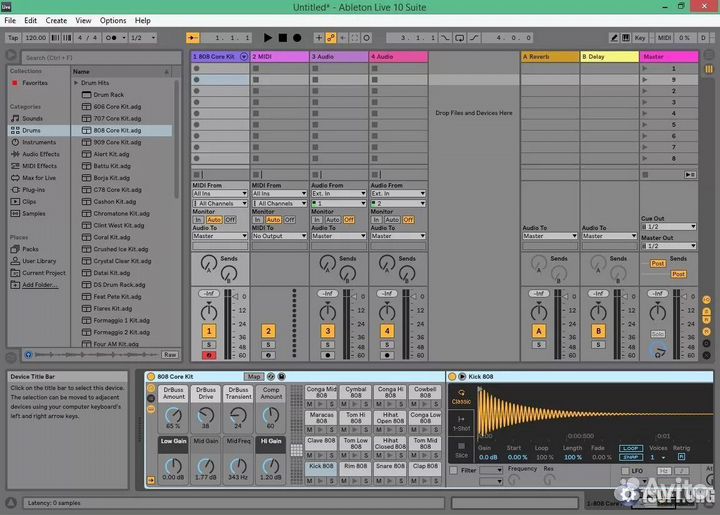
Task: Open Packs in Places
Action: [30, 249]
